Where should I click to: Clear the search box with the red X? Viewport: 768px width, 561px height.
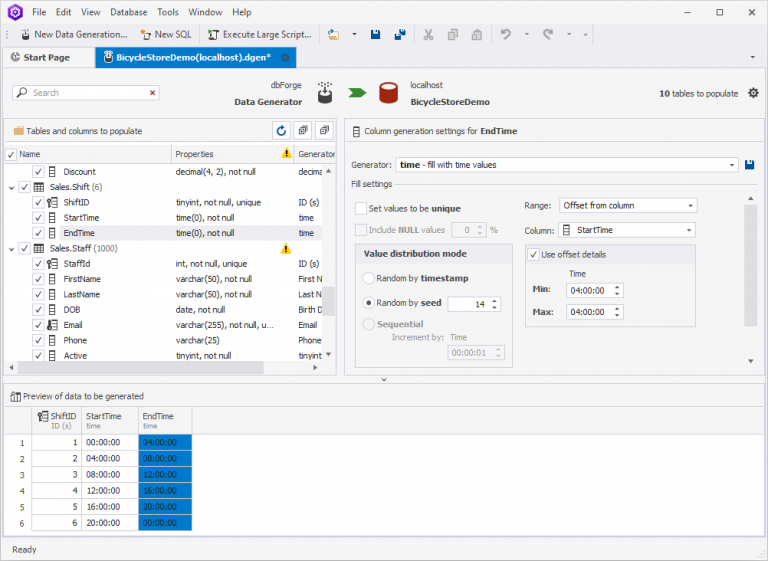[x=153, y=93]
